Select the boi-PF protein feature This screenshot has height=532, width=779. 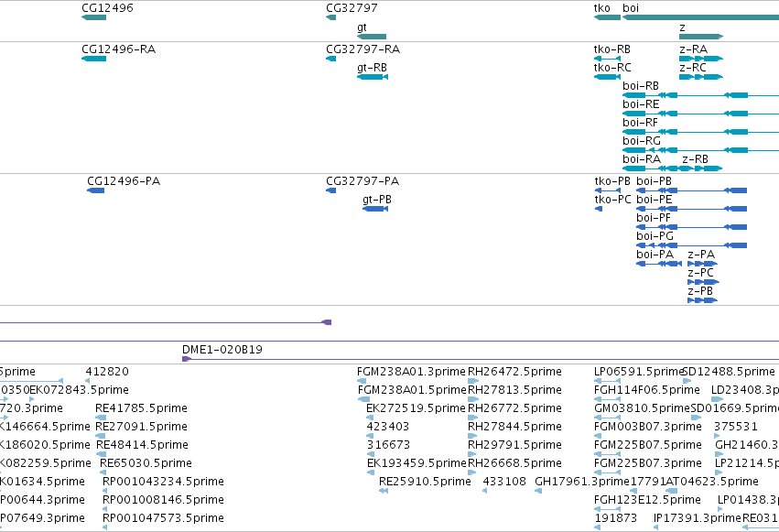(691, 227)
